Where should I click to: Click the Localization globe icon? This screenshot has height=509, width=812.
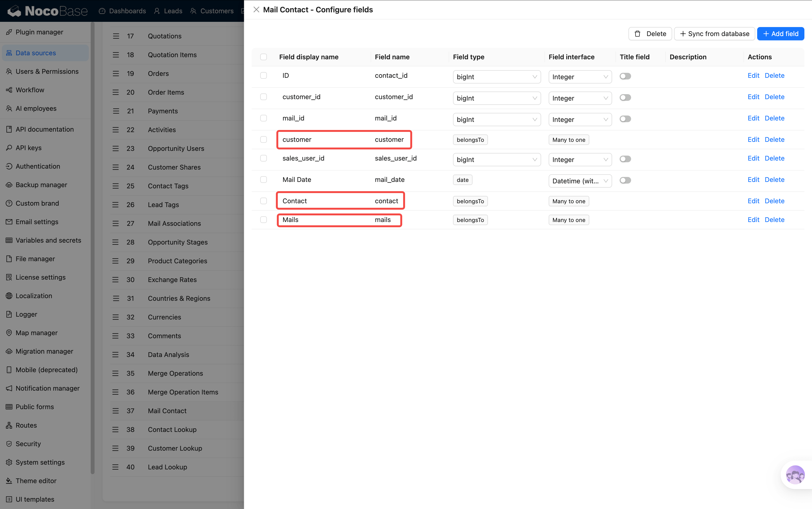coord(9,296)
